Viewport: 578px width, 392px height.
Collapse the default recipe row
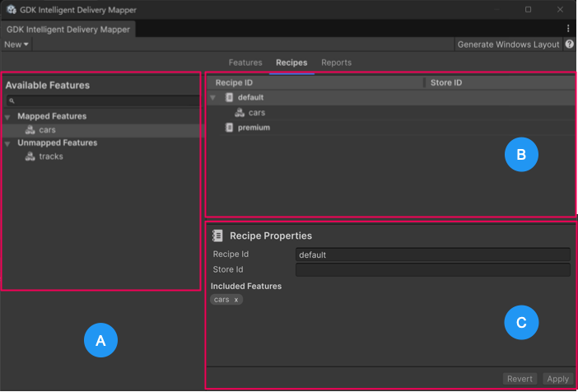coord(212,98)
